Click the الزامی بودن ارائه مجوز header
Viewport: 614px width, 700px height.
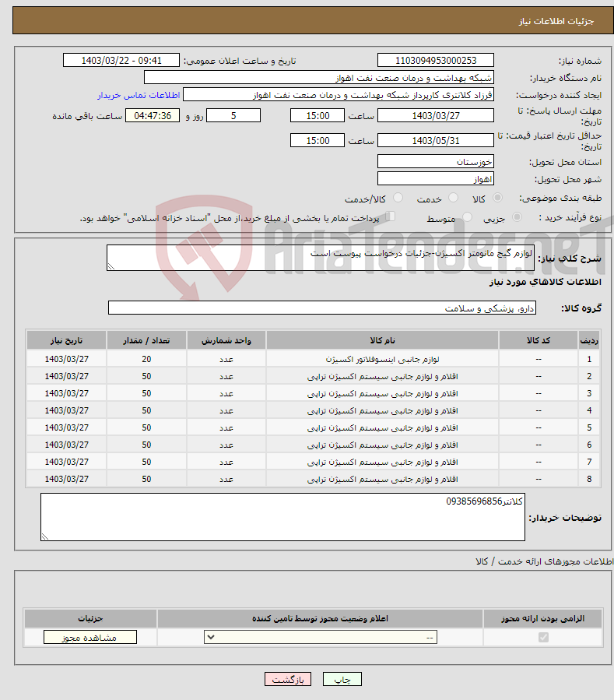542,619
